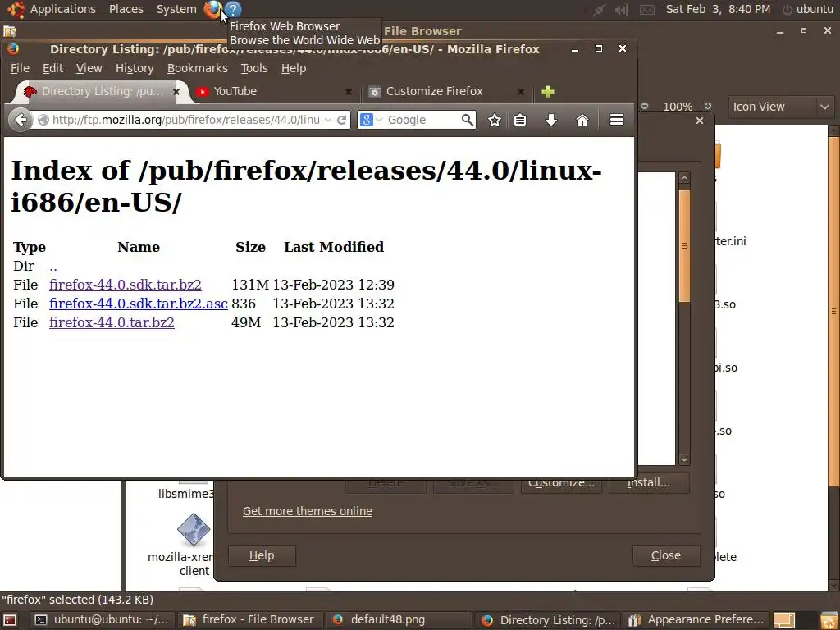The image size is (840, 630).
Task: Open firefox-44.0.sdk.tar.bz2.asc link
Action: click(x=138, y=304)
